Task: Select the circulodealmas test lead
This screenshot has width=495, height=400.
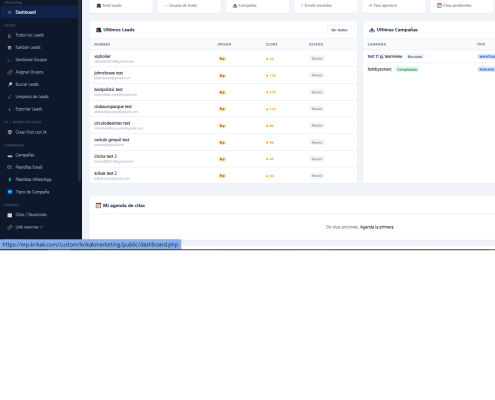Action: point(223,125)
